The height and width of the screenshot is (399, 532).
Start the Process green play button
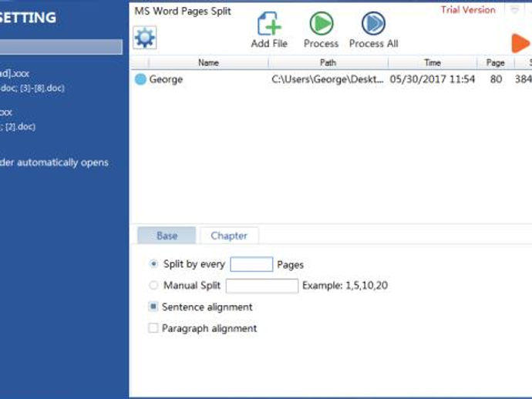pos(321,23)
